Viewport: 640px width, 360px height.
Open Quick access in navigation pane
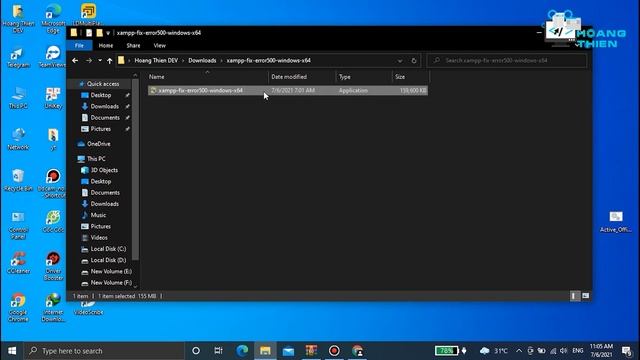coord(102,84)
